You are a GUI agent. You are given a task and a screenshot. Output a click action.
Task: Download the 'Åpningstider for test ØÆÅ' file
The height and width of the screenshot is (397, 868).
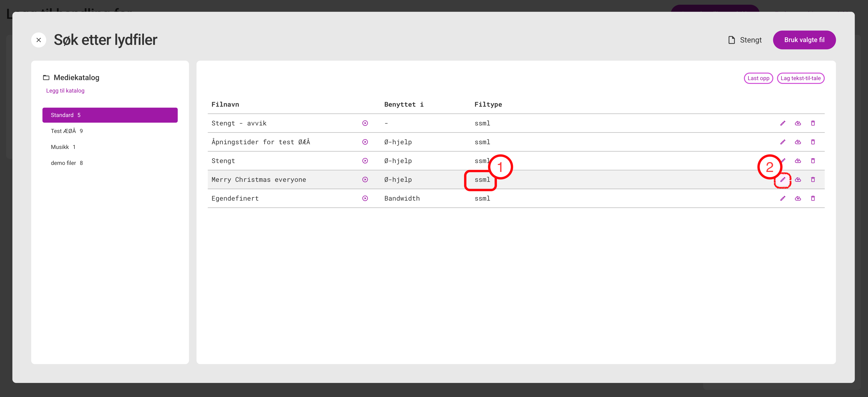tap(798, 142)
